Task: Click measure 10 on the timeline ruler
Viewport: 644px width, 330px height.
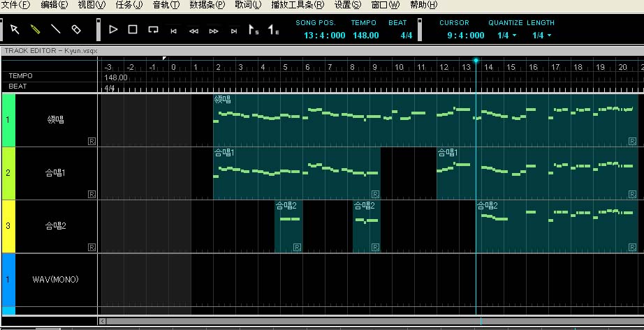Action: (399, 67)
